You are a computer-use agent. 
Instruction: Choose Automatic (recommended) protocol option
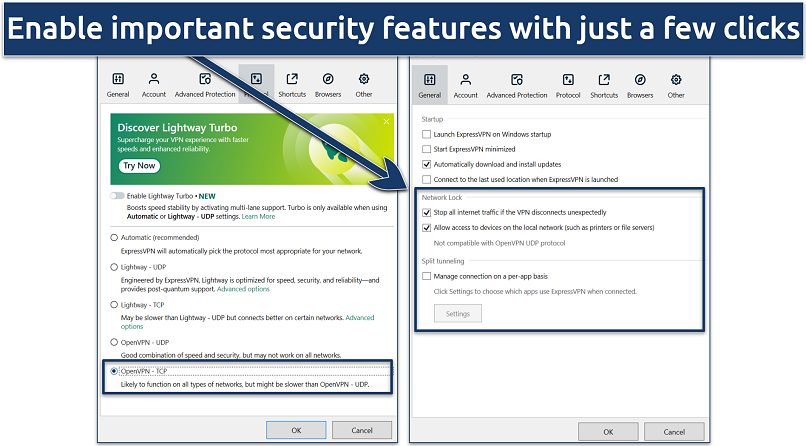click(x=114, y=238)
